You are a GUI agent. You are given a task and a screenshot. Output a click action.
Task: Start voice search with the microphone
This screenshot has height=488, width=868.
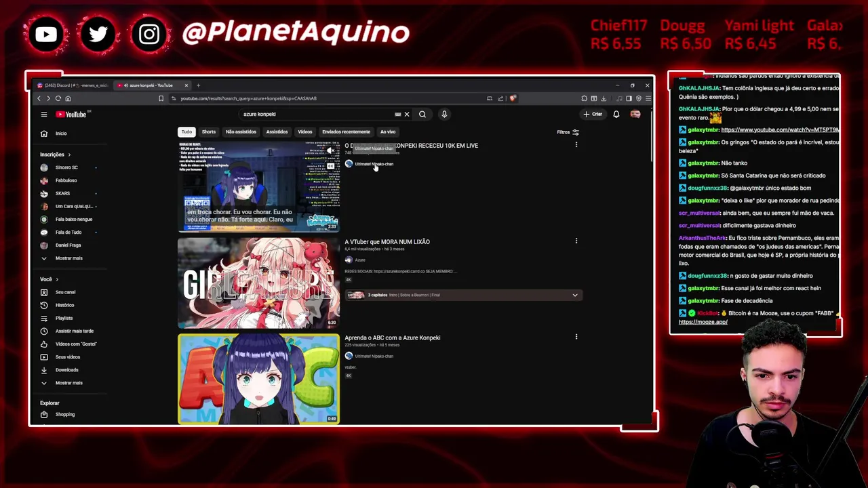click(x=444, y=115)
